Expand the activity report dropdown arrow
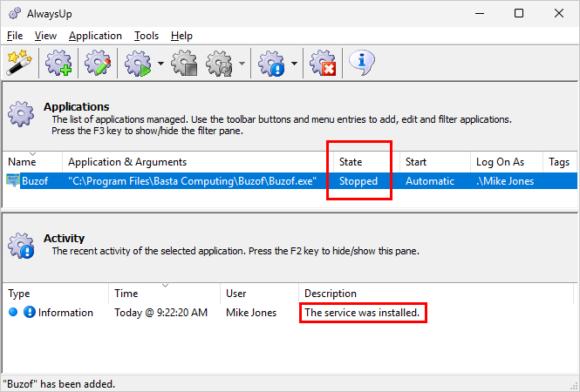Screen dimensions: 580x392 294,64
